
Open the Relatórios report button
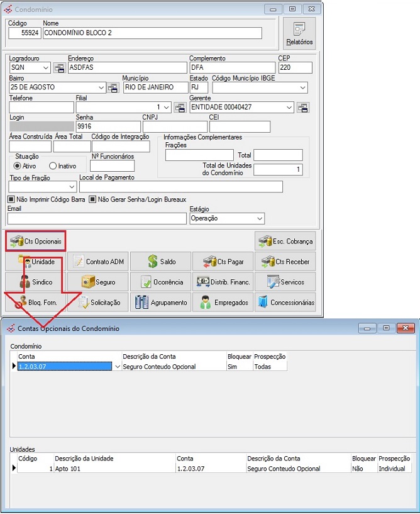299,33
